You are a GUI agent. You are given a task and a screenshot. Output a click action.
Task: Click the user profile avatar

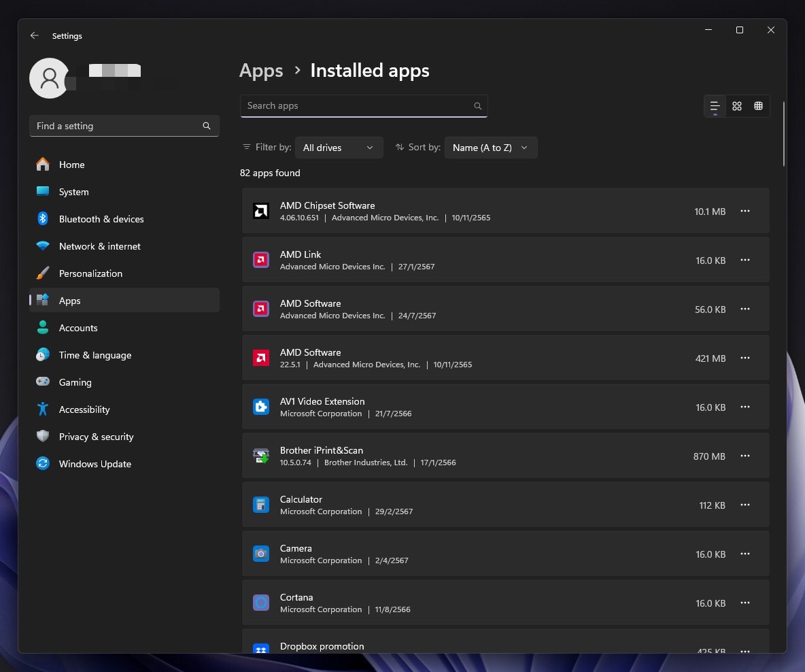(49, 78)
